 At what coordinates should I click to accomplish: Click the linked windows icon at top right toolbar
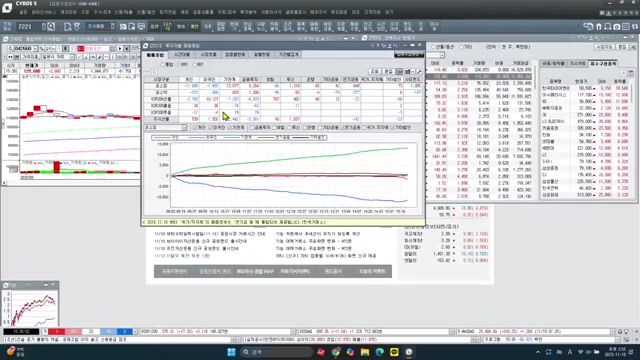pyautogui.click(x=589, y=27)
